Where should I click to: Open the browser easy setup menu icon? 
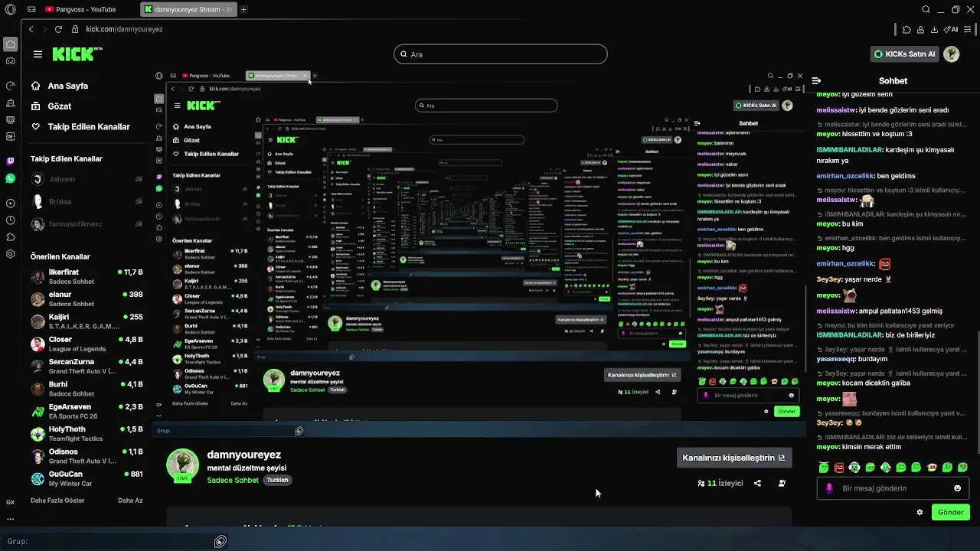tap(969, 29)
